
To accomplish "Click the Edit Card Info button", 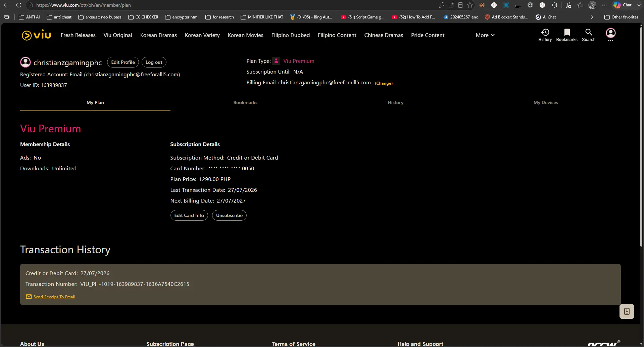I will click(189, 215).
